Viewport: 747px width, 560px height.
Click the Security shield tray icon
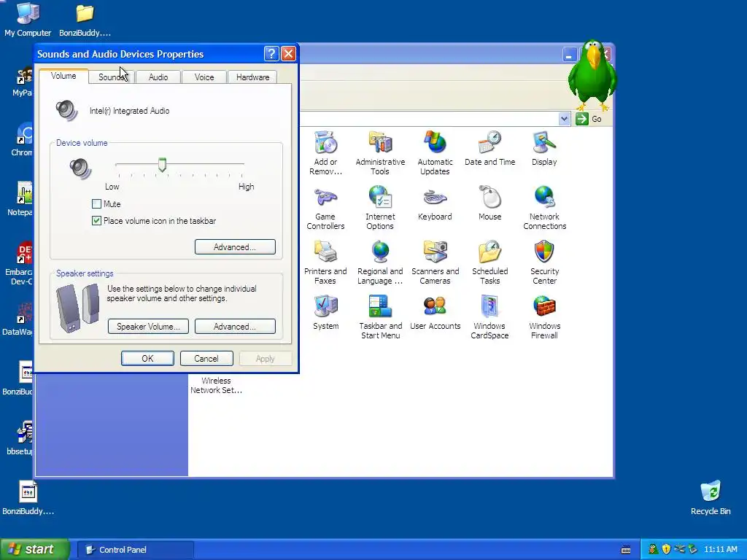666,550
